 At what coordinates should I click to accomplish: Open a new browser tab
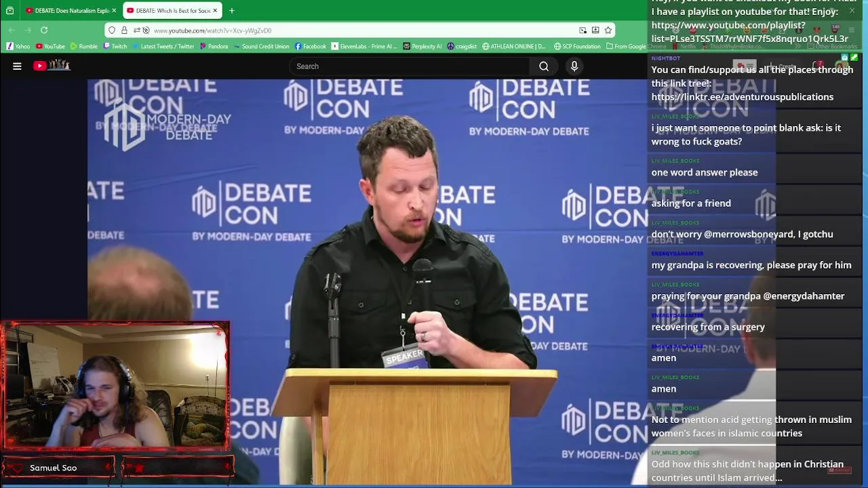[232, 11]
